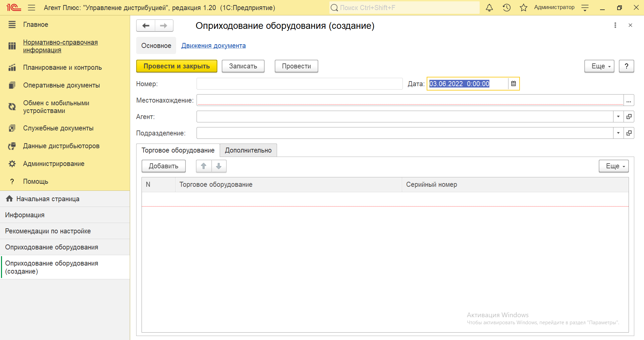Switch to the Дополнительно tab
The width and height of the screenshot is (644, 340).
pos(248,150)
